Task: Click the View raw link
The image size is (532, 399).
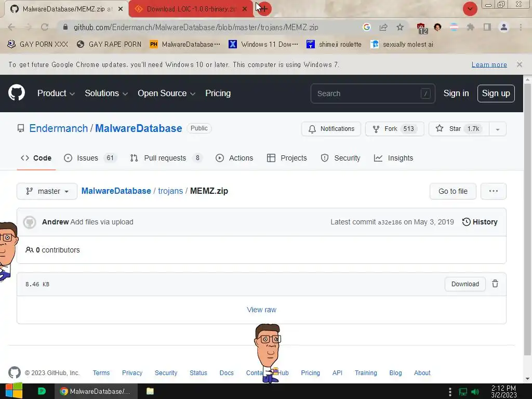Action: tap(262, 310)
